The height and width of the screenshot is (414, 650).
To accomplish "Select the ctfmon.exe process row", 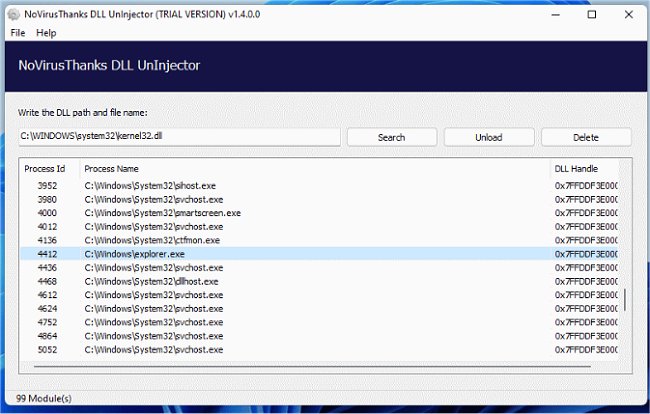I will [x=319, y=240].
